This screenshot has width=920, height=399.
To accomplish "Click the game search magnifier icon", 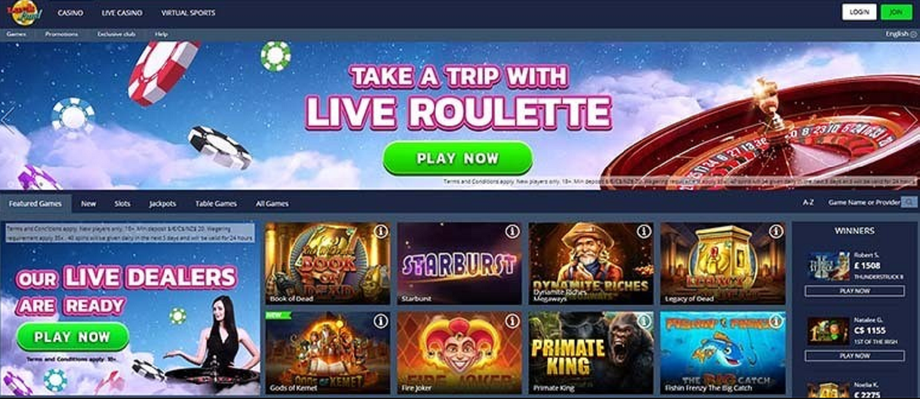I will point(909,202).
